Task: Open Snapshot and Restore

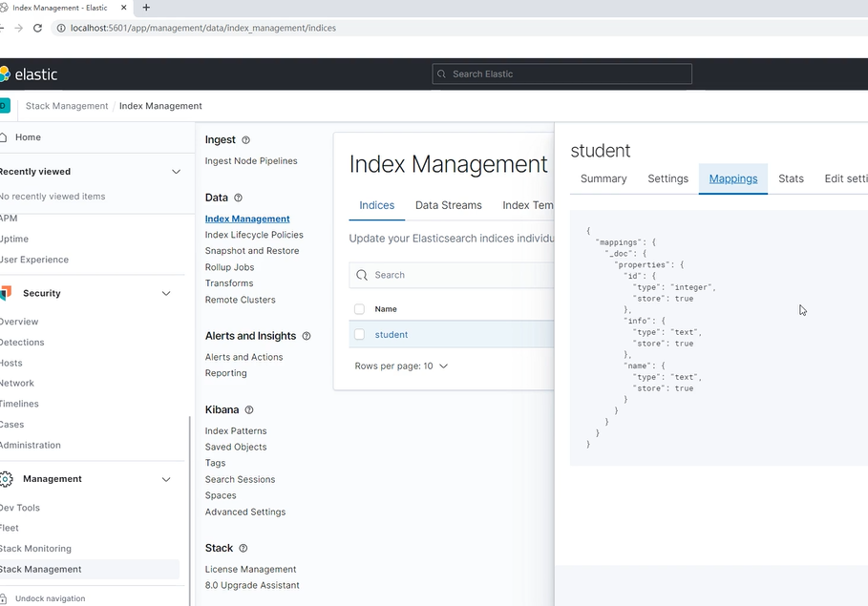Action: point(252,251)
